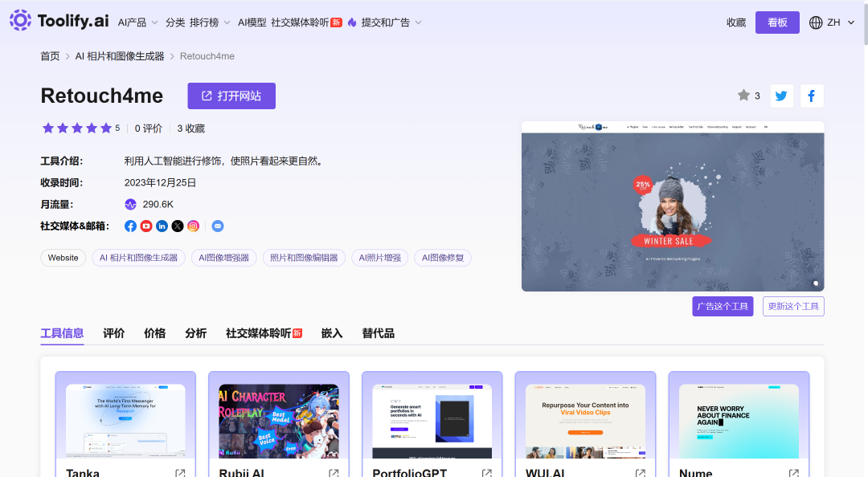Click the 3 收藏 count
868x477 pixels.
[191, 128]
